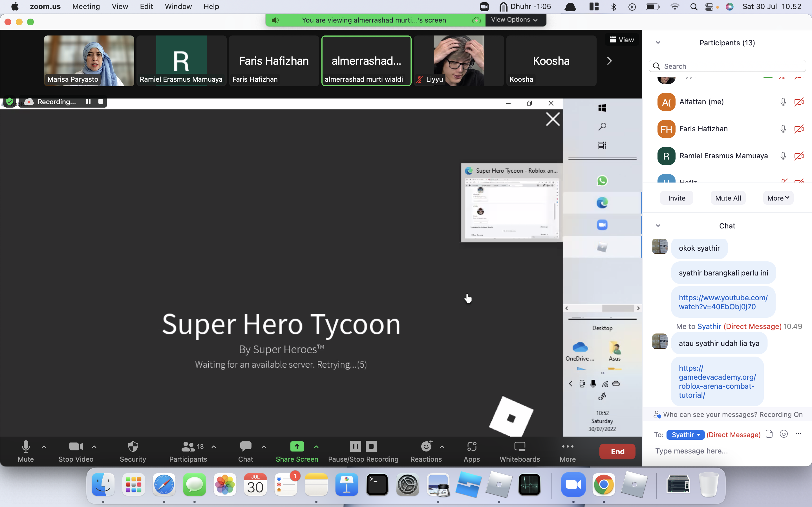Screen dimensions: 812x507
Task: Open the Meeting menu item
Action: tap(86, 6)
